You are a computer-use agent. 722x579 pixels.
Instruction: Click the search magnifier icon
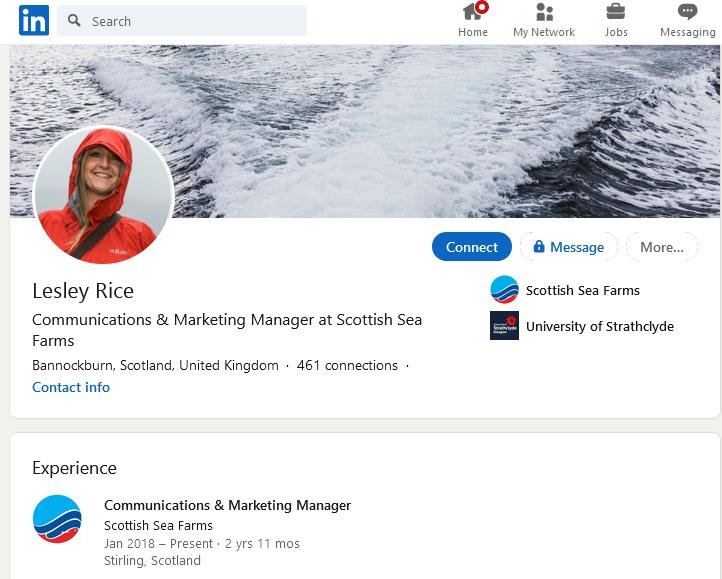click(74, 20)
